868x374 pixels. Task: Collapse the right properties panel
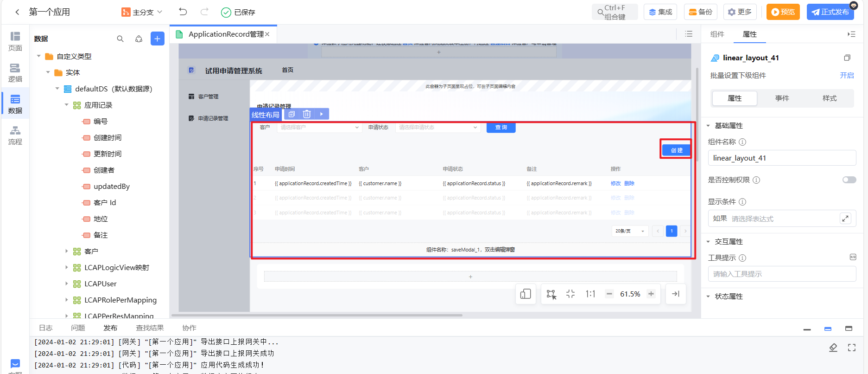pyautogui.click(x=851, y=34)
